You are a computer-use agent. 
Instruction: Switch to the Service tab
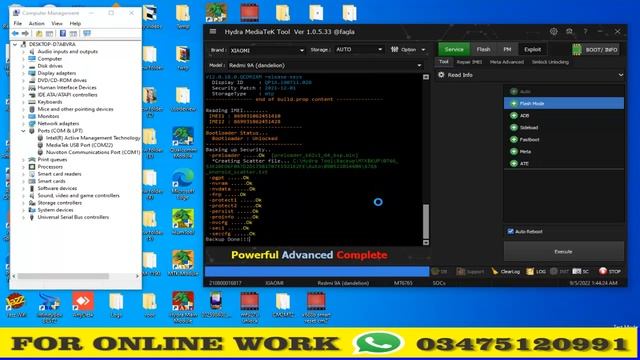click(x=454, y=49)
